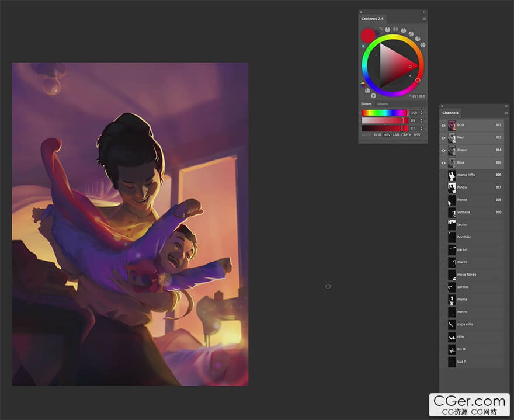Click the saturation value stepper beside 89

pyautogui.click(x=421, y=120)
